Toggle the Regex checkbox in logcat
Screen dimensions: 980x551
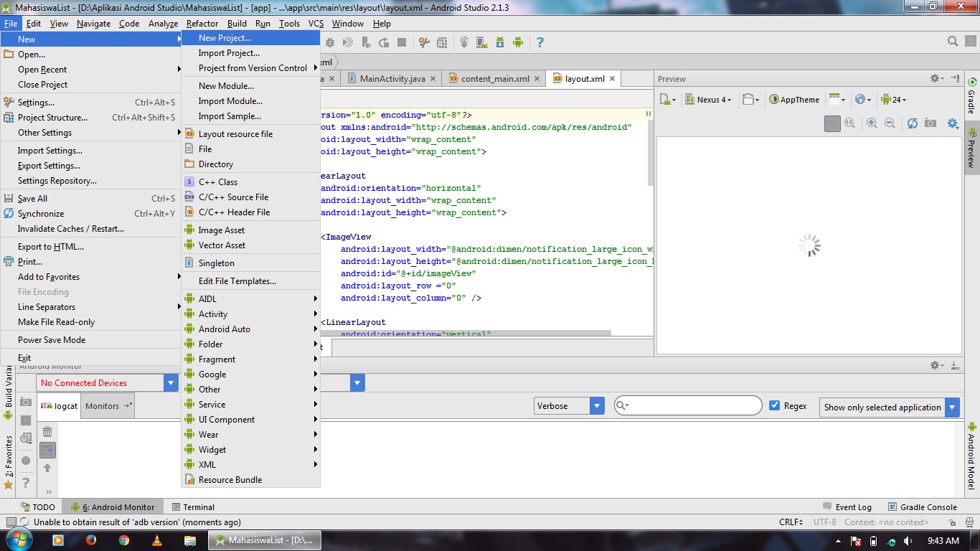775,405
